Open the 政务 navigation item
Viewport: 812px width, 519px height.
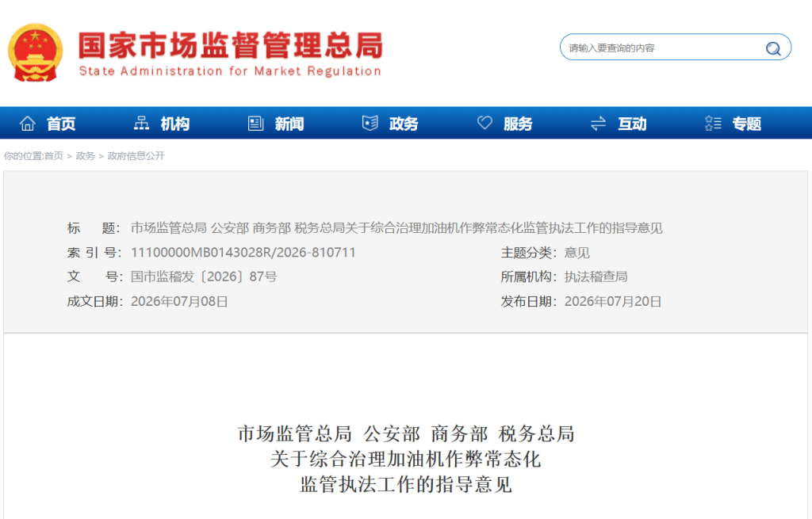(404, 124)
